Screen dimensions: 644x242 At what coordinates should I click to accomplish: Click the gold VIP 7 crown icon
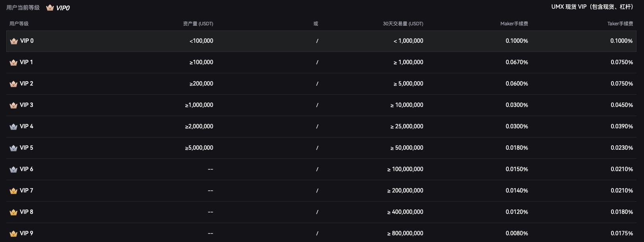(13, 191)
